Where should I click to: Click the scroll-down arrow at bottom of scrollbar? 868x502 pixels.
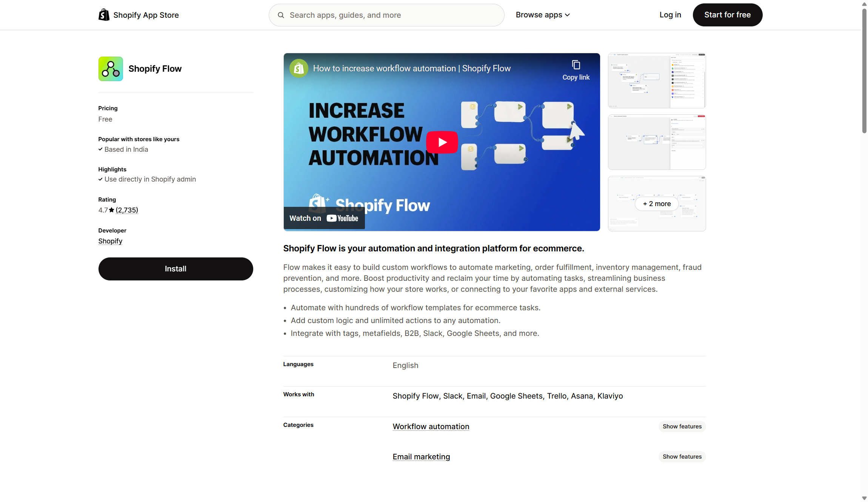pos(863,497)
